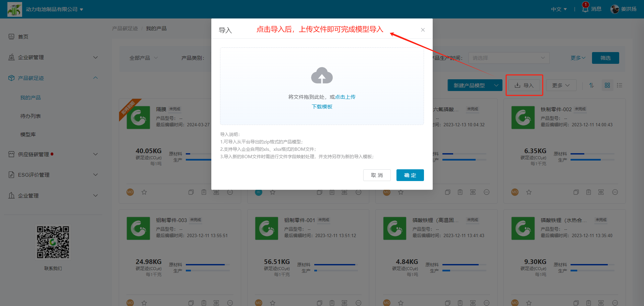Open the notification bell messages
The image size is (644, 306).
(x=585, y=9)
